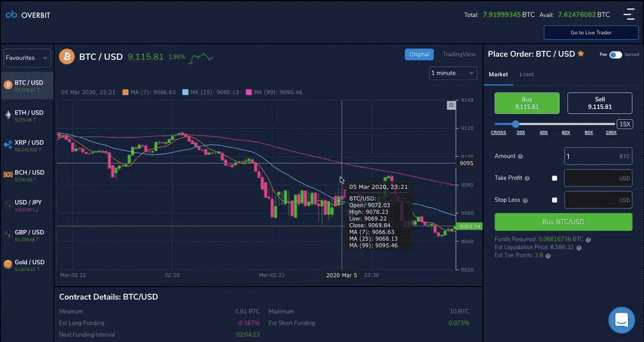Screen dimensions: 644x342
Task: Open the Favourites dropdown
Action: click(27, 58)
